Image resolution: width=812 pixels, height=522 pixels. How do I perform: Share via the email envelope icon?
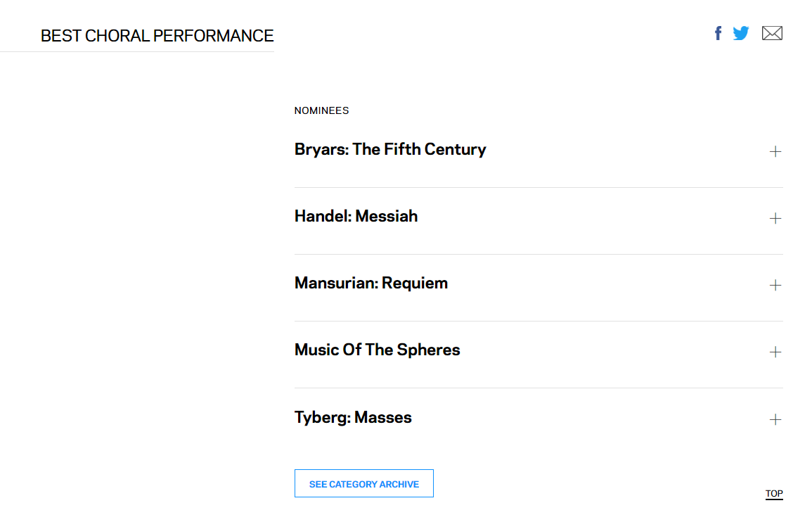coord(772,33)
